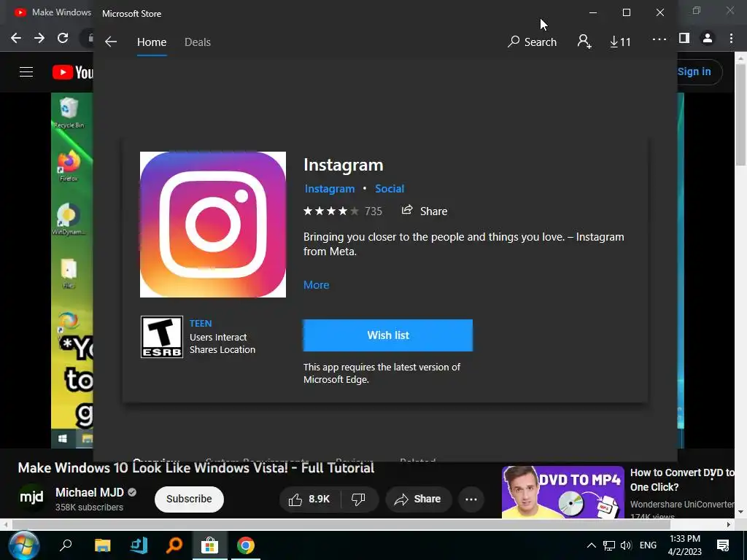The width and height of the screenshot is (747, 560).
Task: Open Search in Microsoft Store
Action: (x=532, y=42)
